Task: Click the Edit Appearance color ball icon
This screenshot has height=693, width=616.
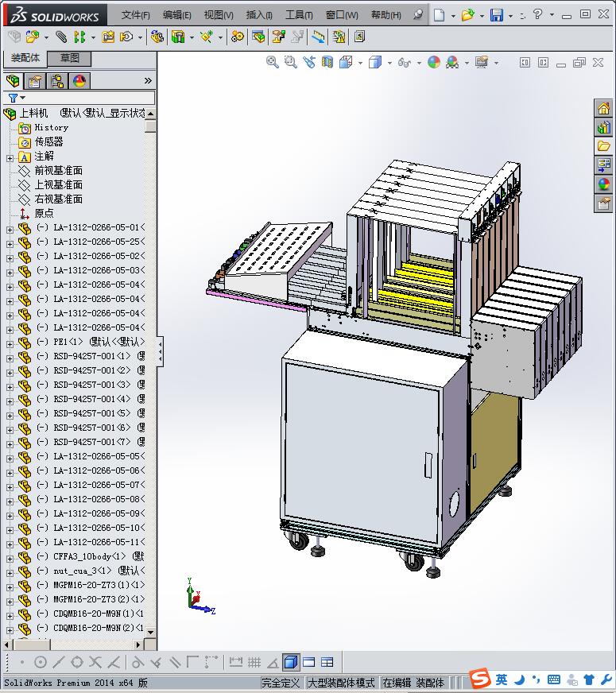Action: click(x=434, y=62)
